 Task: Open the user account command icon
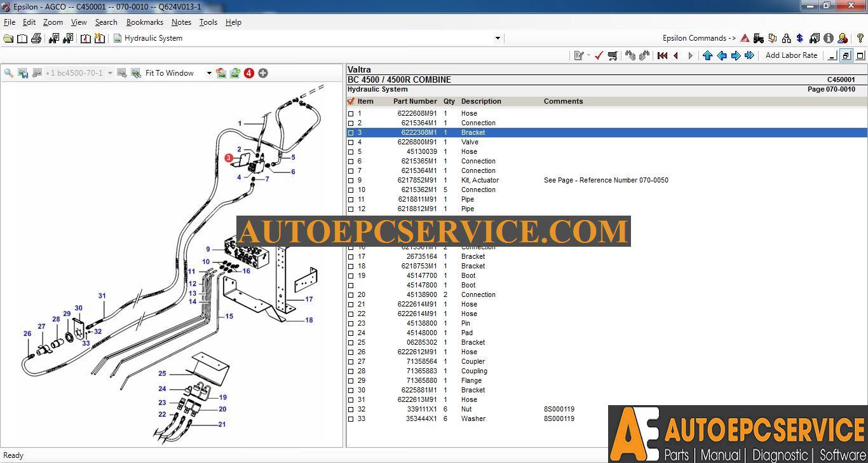click(843, 38)
